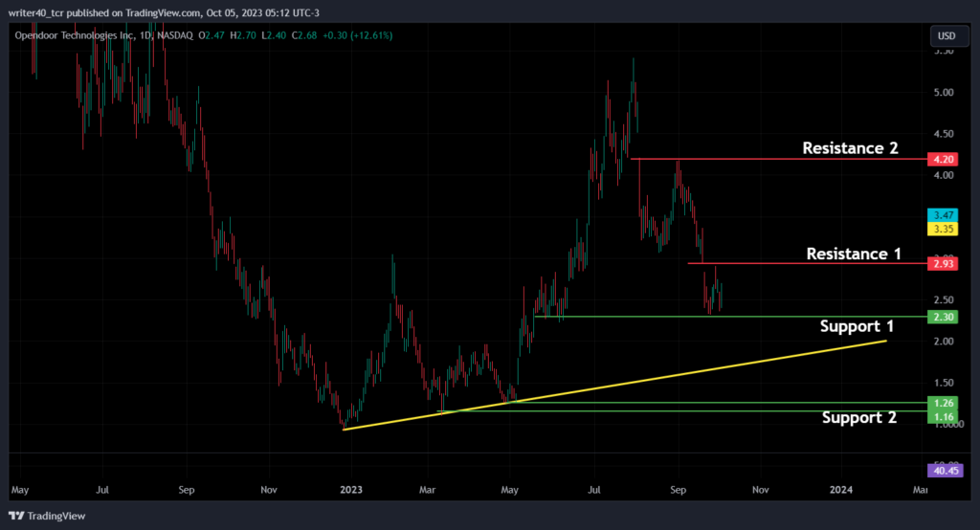Viewport: 980px width, 530px height.
Task: Click the 2024 label on time axis
Action: pyautogui.click(x=841, y=490)
